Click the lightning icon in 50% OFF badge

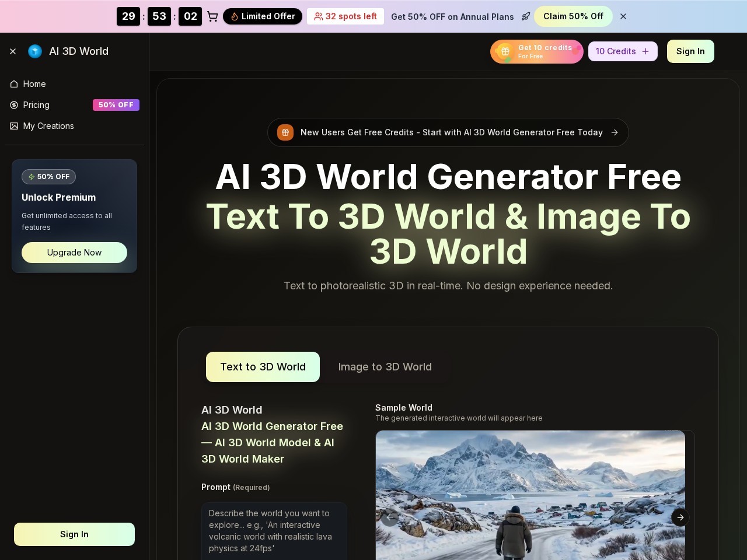click(x=32, y=177)
